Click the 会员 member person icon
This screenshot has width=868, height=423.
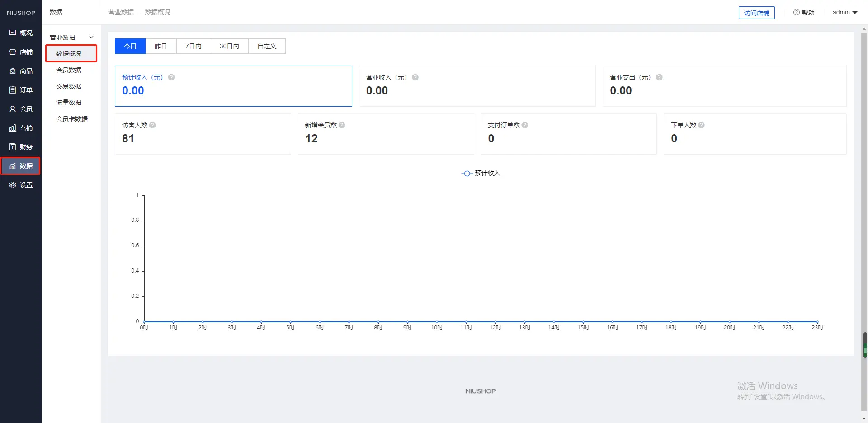(13, 109)
